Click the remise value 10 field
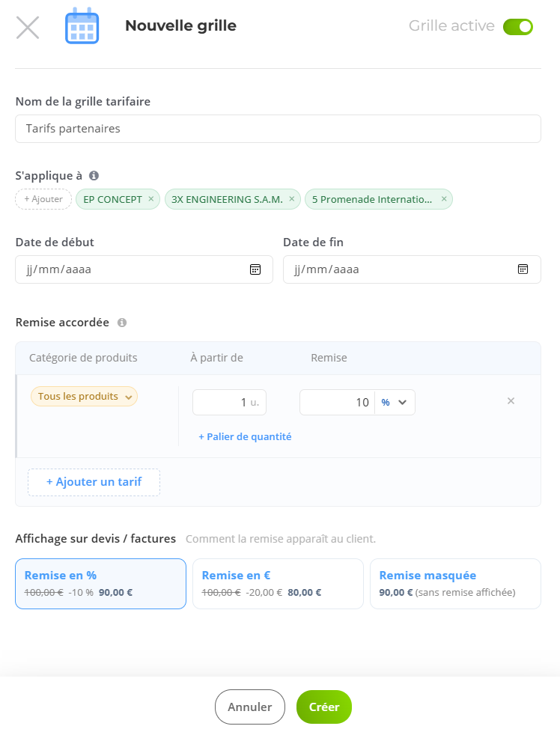 [x=337, y=402]
